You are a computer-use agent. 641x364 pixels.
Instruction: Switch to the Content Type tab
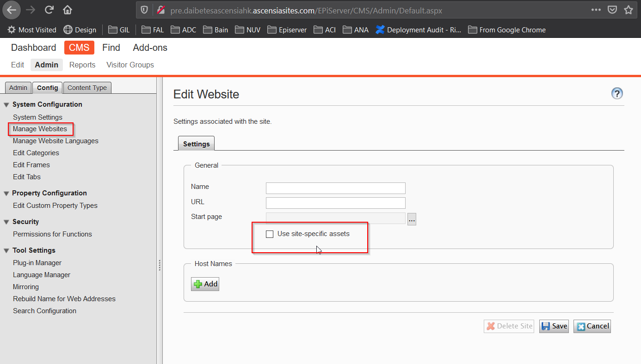pyautogui.click(x=87, y=88)
